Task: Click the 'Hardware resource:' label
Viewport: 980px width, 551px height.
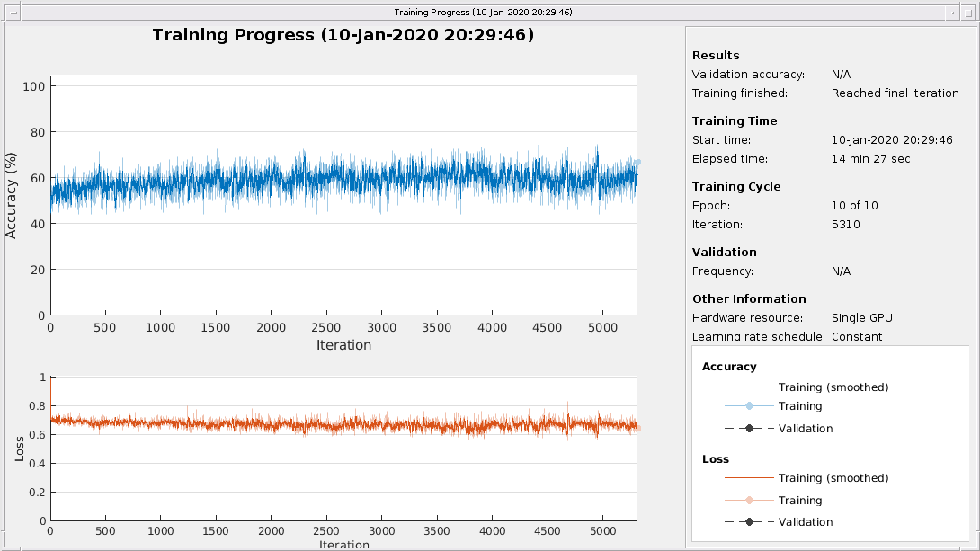Action: click(x=747, y=318)
